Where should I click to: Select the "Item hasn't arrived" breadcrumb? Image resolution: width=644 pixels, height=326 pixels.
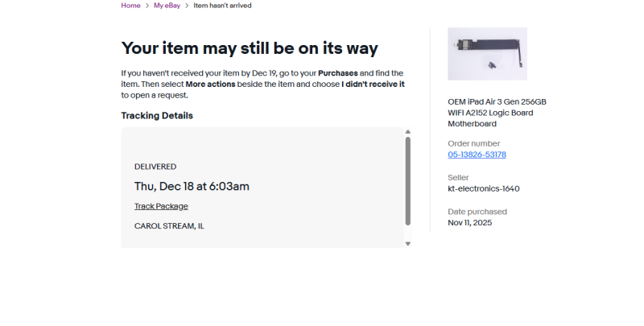tap(222, 6)
